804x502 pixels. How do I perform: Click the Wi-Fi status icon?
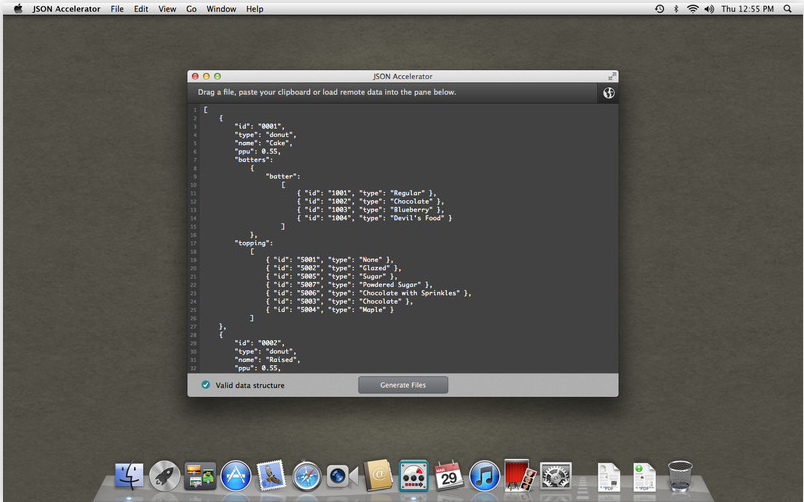(x=692, y=9)
